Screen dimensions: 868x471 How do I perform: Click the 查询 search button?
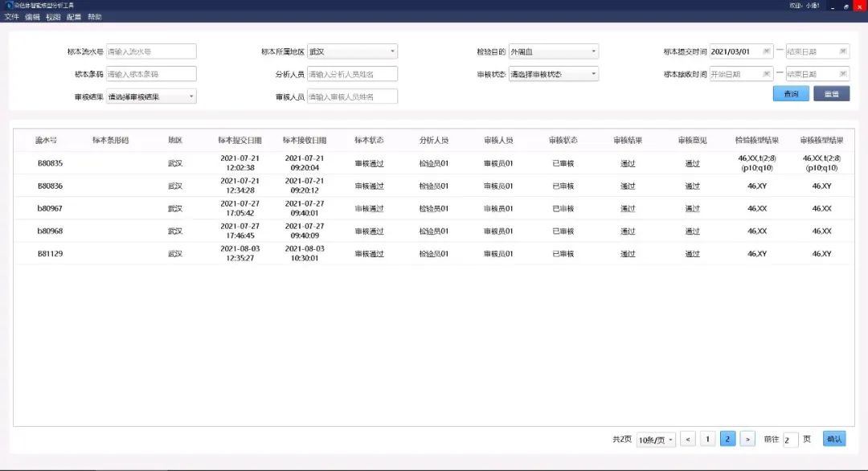click(791, 94)
